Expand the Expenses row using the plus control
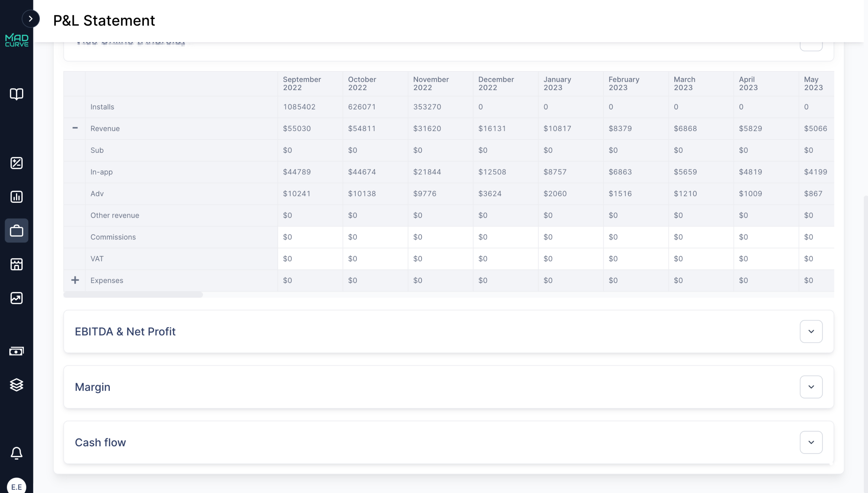Image resolution: width=868 pixels, height=493 pixels. (x=75, y=280)
